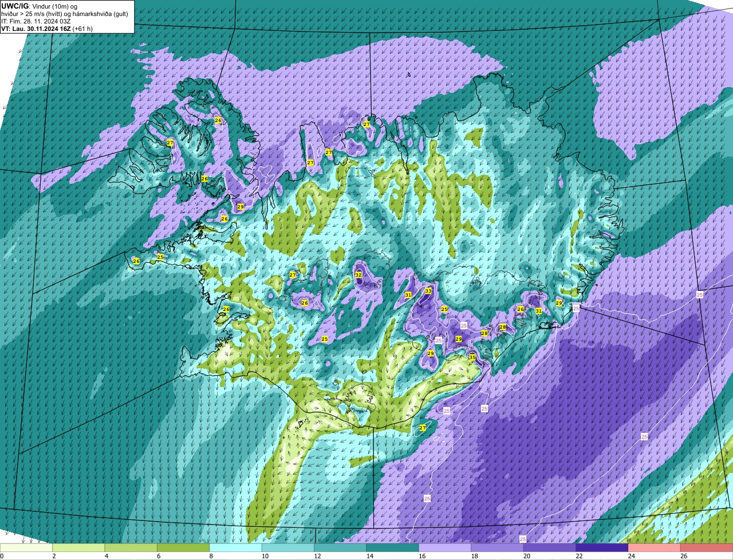Select the yellow max gust marker '33'
The image size is (733, 560).
tap(428, 291)
